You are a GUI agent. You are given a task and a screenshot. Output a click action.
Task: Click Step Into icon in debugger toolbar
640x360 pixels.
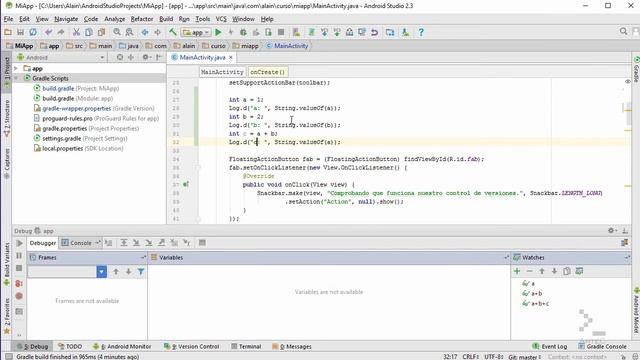136,243
